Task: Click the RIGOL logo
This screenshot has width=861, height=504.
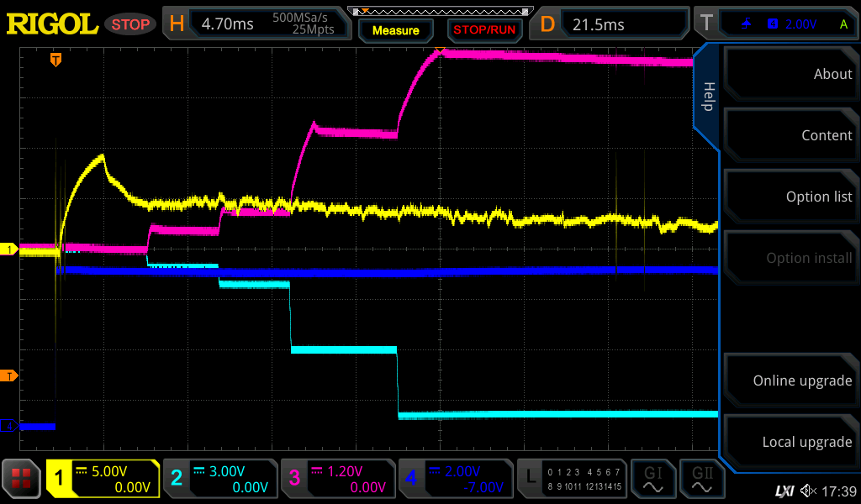Action: tap(52, 24)
